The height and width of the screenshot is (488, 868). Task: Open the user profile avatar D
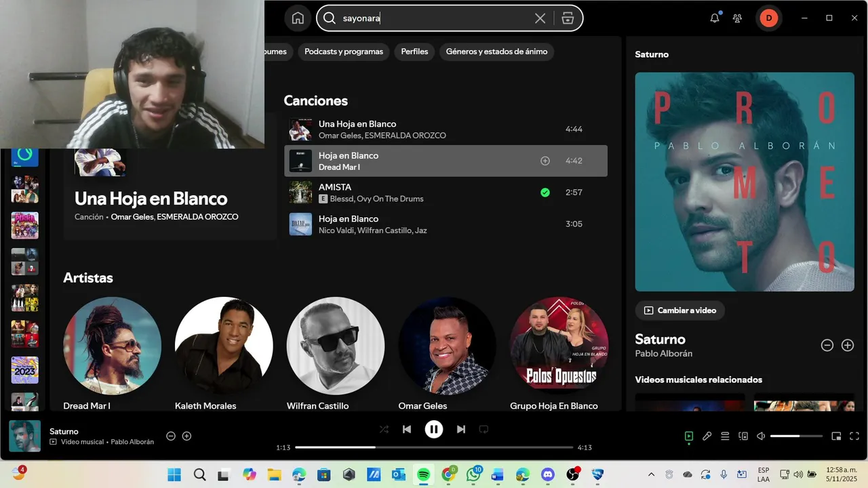(x=768, y=18)
